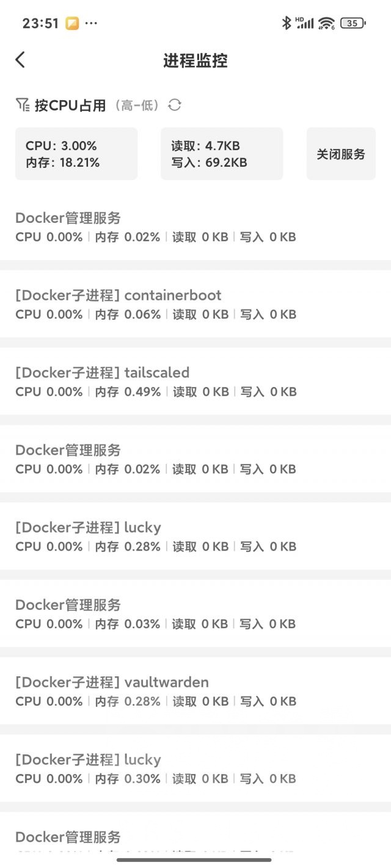Screen dimensions: 391x868
Task: Tap the 读取/写入 statistics card
Action: 221,153
